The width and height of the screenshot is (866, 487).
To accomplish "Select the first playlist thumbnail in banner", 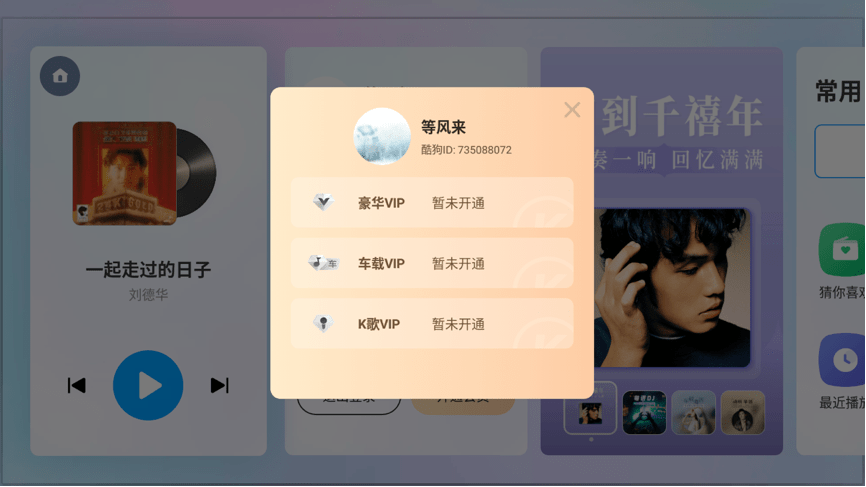I will 590,408.
